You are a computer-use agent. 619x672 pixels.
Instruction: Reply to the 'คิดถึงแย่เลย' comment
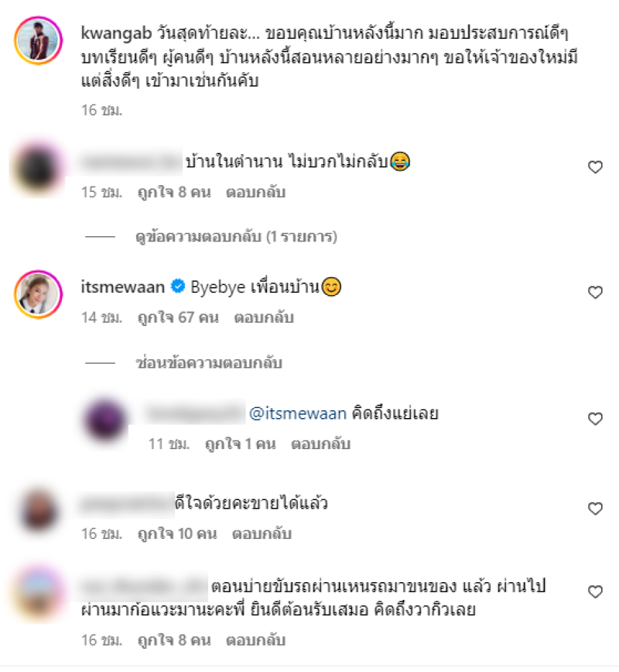(321, 444)
